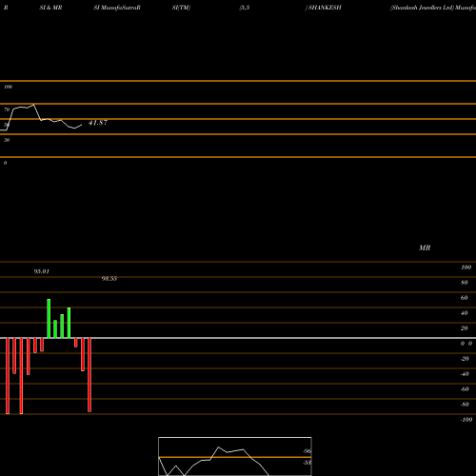Click the SI(TM) header label
This screenshot has width=476, height=476.
click(181, 8)
